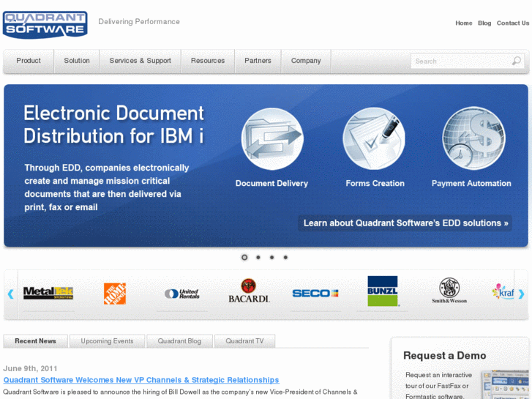Click Learn about Quadrant Software's EDD solutions
This screenshot has height=399, width=532.
(405, 223)
